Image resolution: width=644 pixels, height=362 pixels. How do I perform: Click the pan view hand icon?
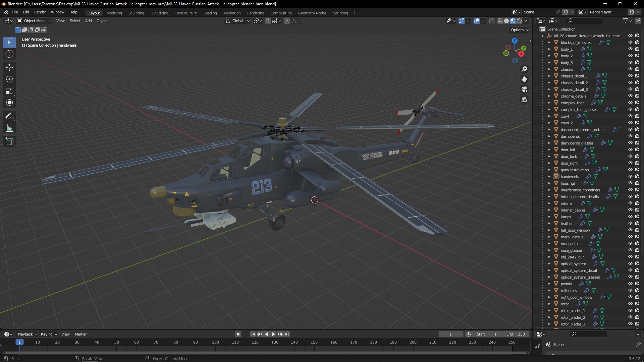coord(524,79)
